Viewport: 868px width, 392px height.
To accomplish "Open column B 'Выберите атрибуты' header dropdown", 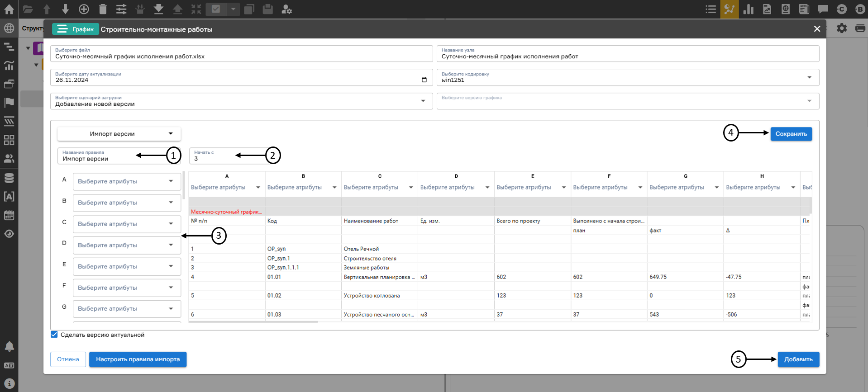I will (302, 187).
